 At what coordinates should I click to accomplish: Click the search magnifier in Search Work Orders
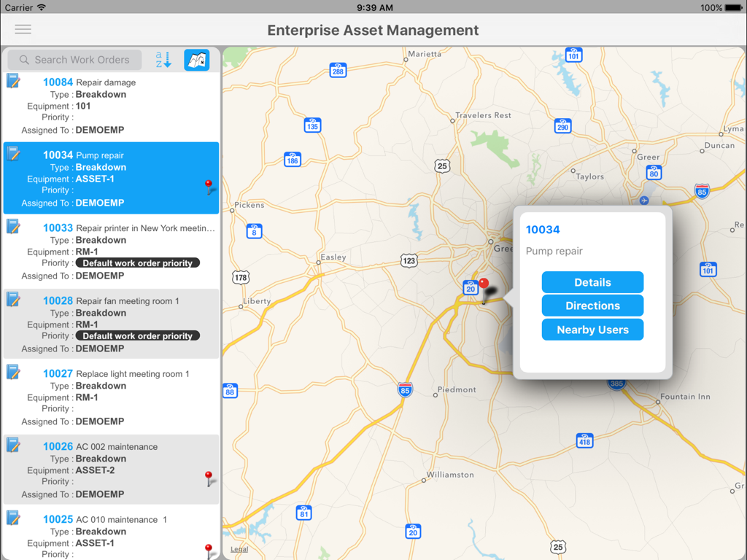[25, 60]
